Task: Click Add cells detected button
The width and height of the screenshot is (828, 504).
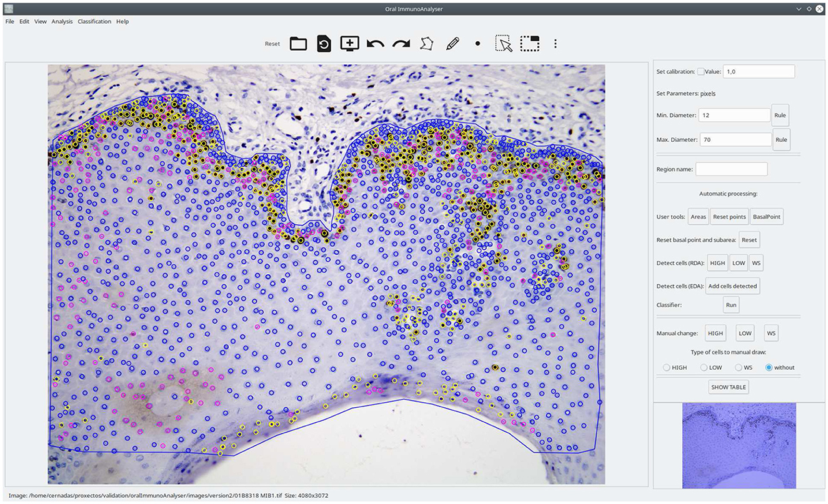Action: pyautogui.click(x=732, y=286)
